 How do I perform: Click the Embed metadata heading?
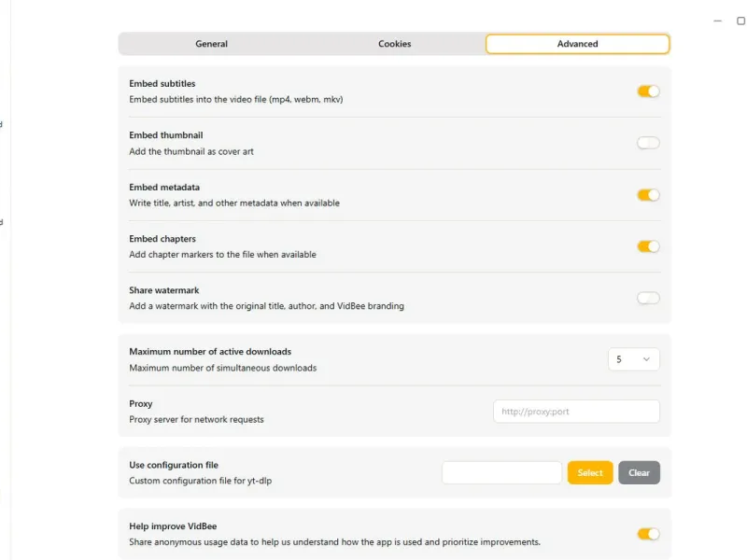164,188
